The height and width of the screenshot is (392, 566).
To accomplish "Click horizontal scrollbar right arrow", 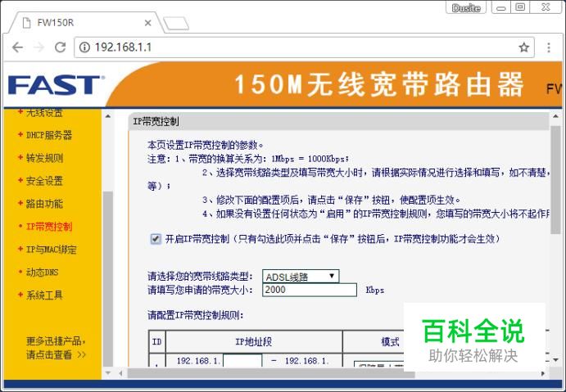I will (x=543, y=374).
